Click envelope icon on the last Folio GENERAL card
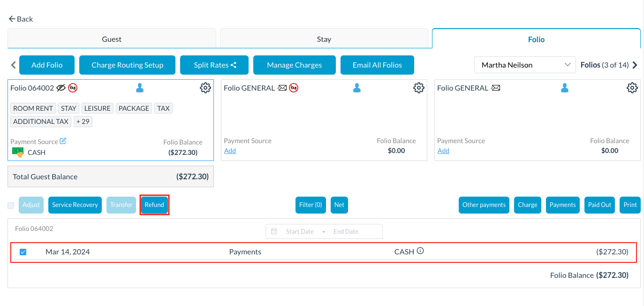Image resolution: width=644 pixels, height=306 pixels. pos(495,88)
